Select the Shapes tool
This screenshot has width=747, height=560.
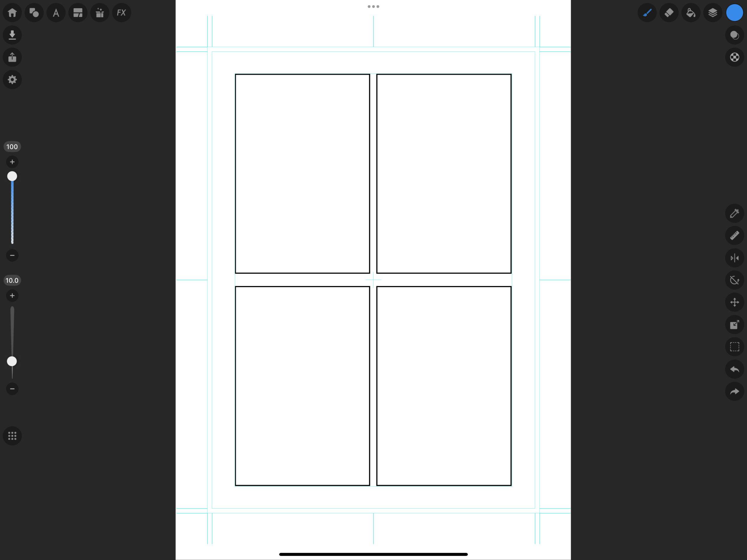34,13
